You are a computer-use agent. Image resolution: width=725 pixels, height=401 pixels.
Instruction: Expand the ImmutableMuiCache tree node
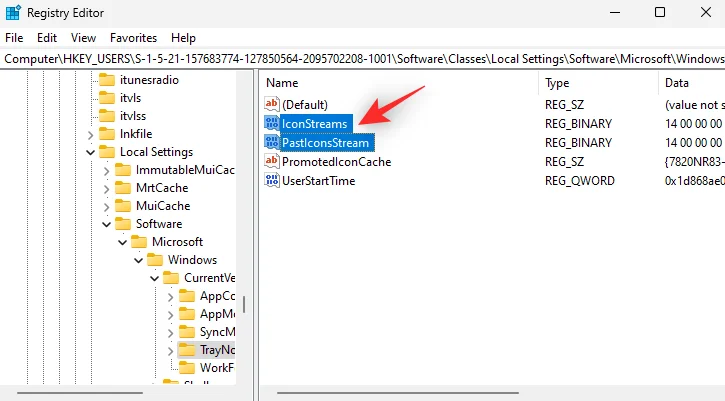pyautogui.click(x=107, y=170)
